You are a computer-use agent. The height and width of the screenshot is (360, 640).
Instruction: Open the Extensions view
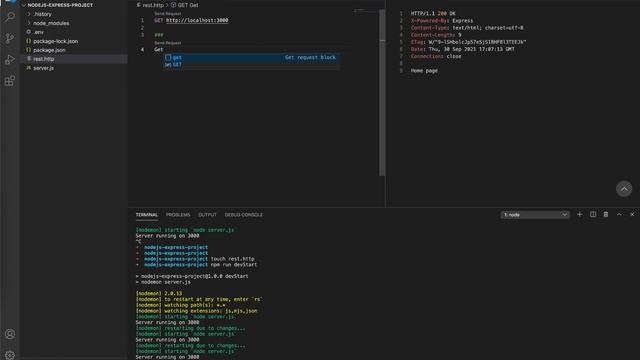coord(10,81)
